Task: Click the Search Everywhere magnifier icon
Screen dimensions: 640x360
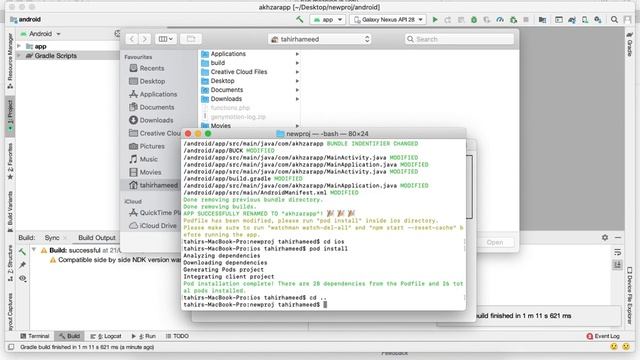Action: click(x=614, y=19)
